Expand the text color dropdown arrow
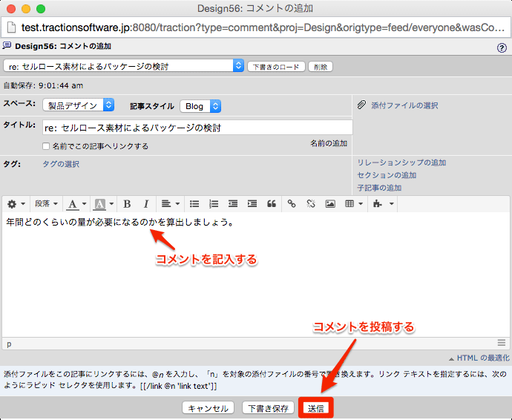The width and height of the screenshot is (512, 420). [84, 204]
